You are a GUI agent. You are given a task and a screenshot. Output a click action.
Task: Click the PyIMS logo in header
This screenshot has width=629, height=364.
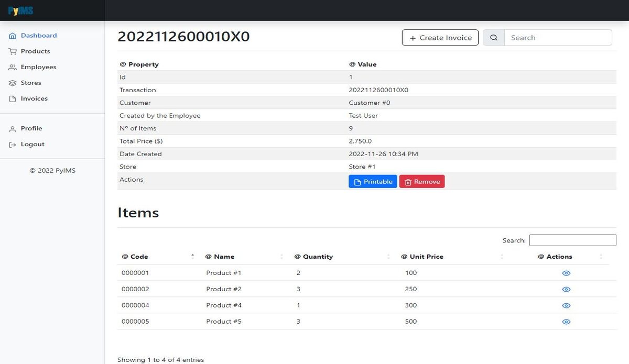(21, 10)
